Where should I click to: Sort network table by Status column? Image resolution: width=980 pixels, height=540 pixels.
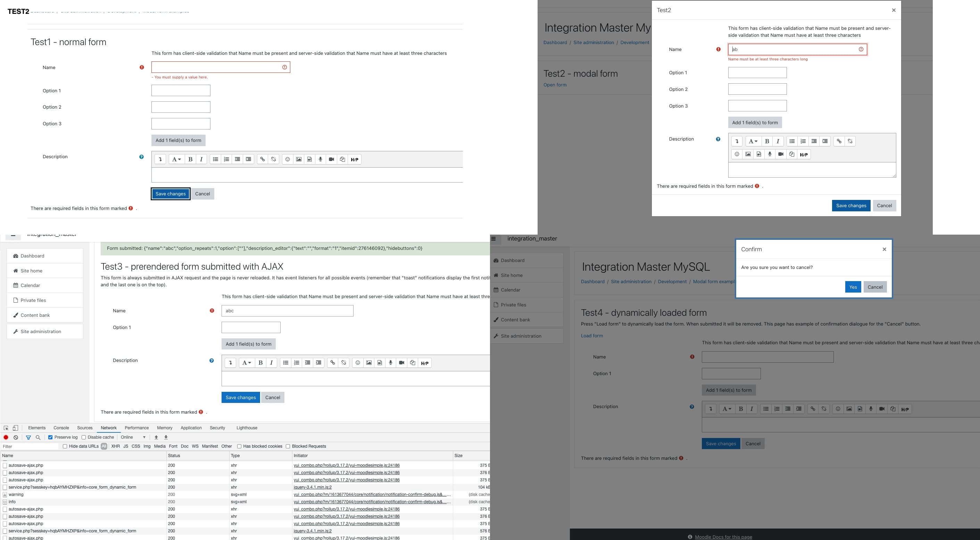point(198,456)
